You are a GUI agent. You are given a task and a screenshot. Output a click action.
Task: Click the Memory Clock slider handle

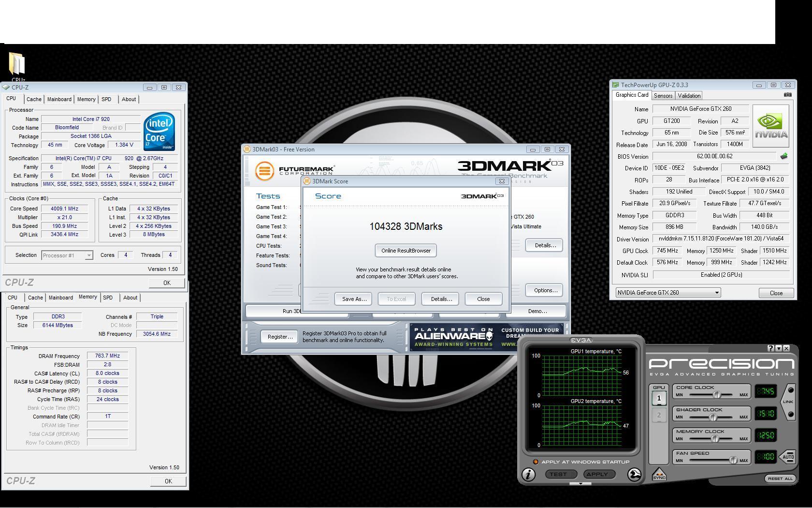pyautogui.click(x=714, y=439)
